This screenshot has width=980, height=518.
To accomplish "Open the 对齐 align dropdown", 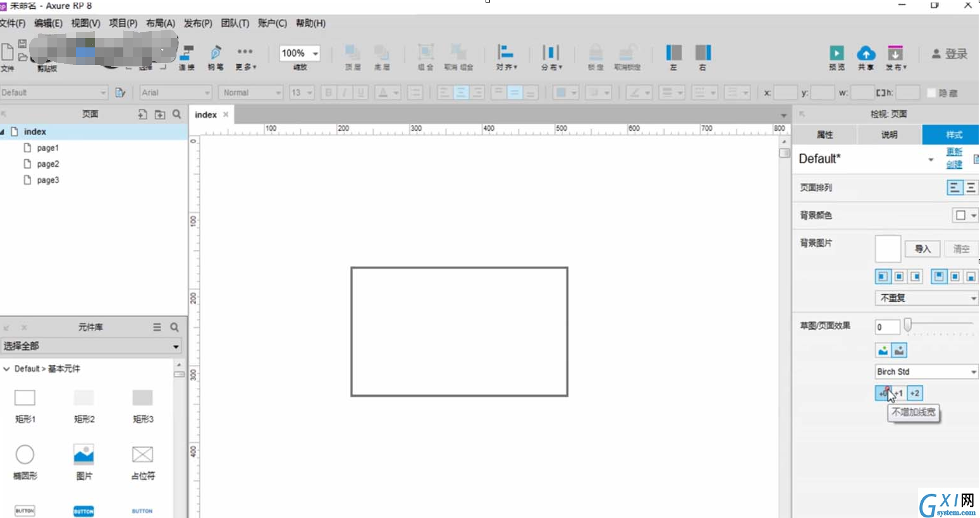I will 506,57.
